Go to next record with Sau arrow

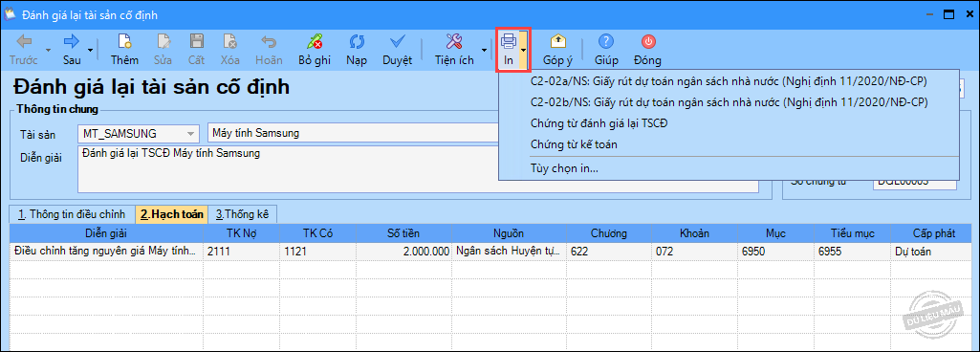tap(72, 42)
